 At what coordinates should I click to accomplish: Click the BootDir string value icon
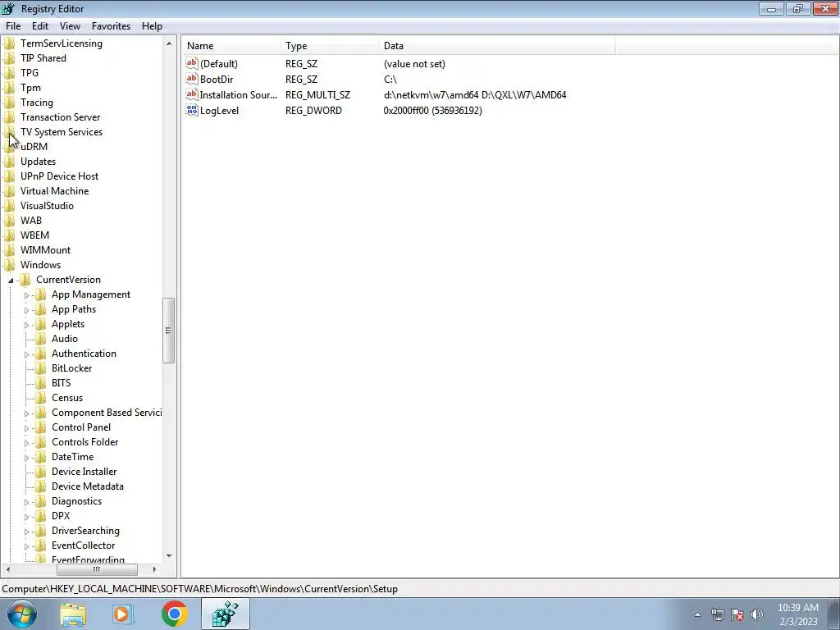192,79
